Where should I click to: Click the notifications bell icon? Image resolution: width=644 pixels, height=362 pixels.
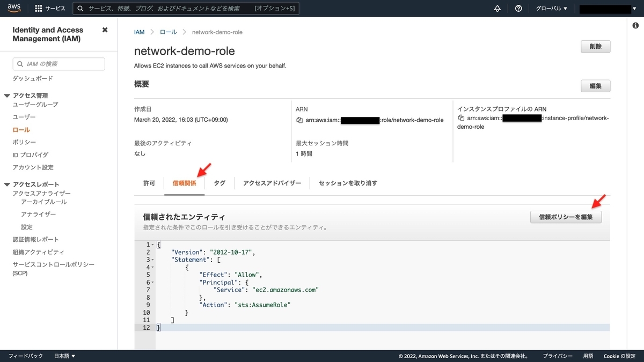pyautogui.click(x=497, y=9)
